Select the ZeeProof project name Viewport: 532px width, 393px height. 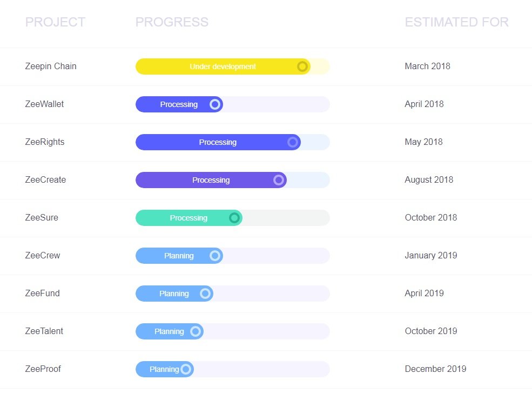[43, 369]
